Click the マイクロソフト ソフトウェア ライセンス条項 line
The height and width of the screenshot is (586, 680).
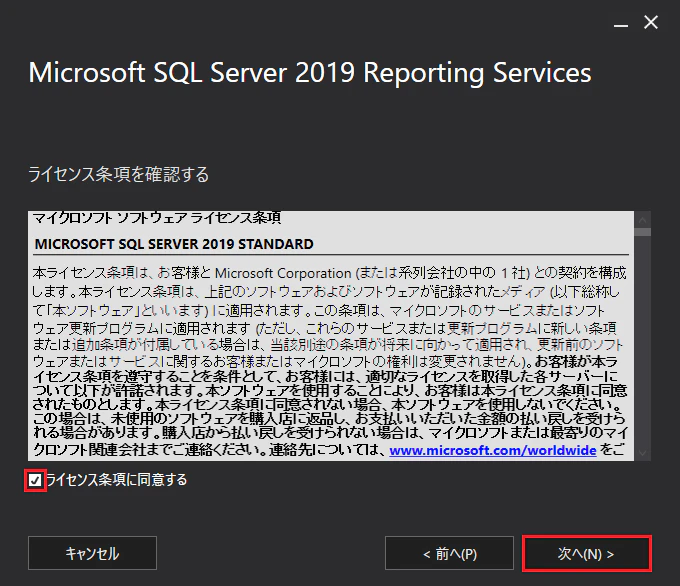[157, 218]
